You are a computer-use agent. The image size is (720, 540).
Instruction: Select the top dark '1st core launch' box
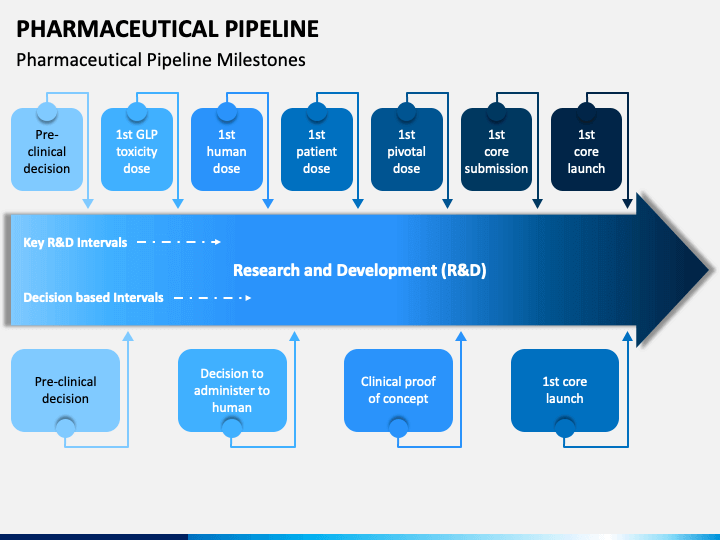pyautogui.click(x=586, y=150)
